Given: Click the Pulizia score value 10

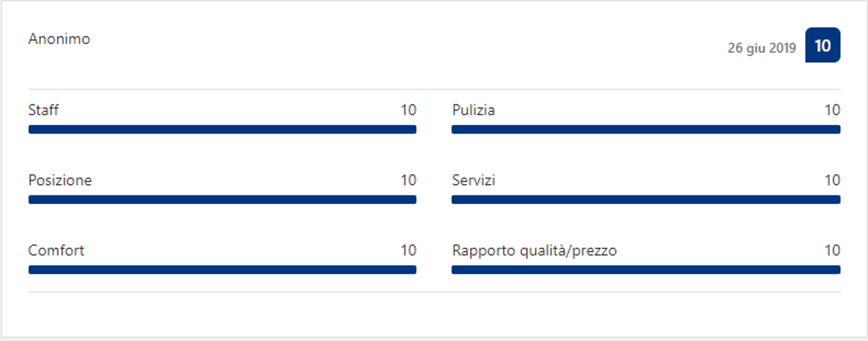Looking at the screenshot, I should [832, 110].
